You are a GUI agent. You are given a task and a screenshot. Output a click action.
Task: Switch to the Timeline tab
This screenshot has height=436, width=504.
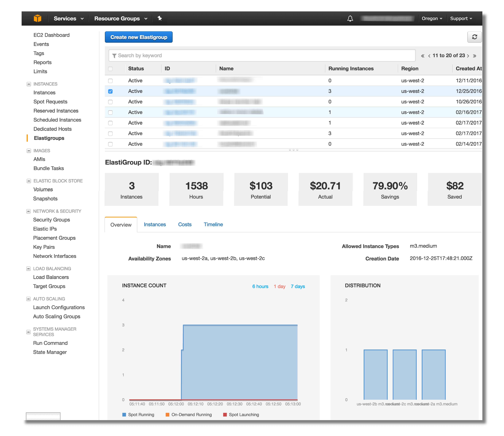tap(213, 224)
